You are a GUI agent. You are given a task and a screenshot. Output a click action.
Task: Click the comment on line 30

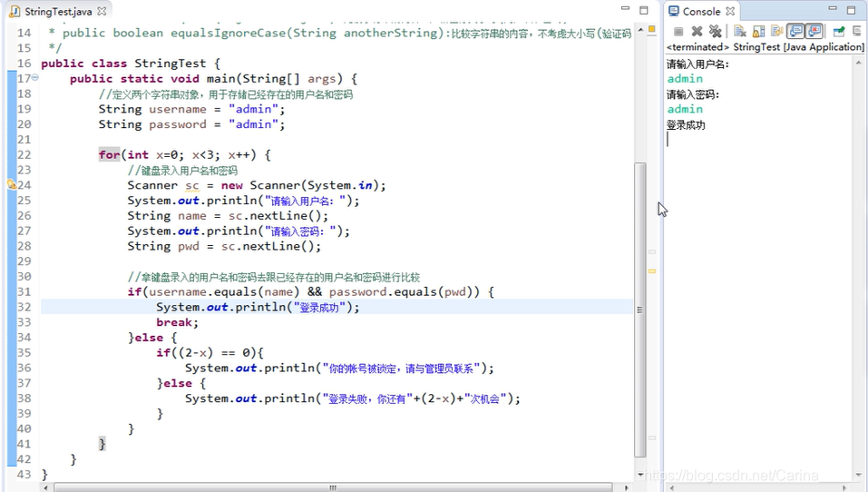pyautogui.click(x=274, y=277)
